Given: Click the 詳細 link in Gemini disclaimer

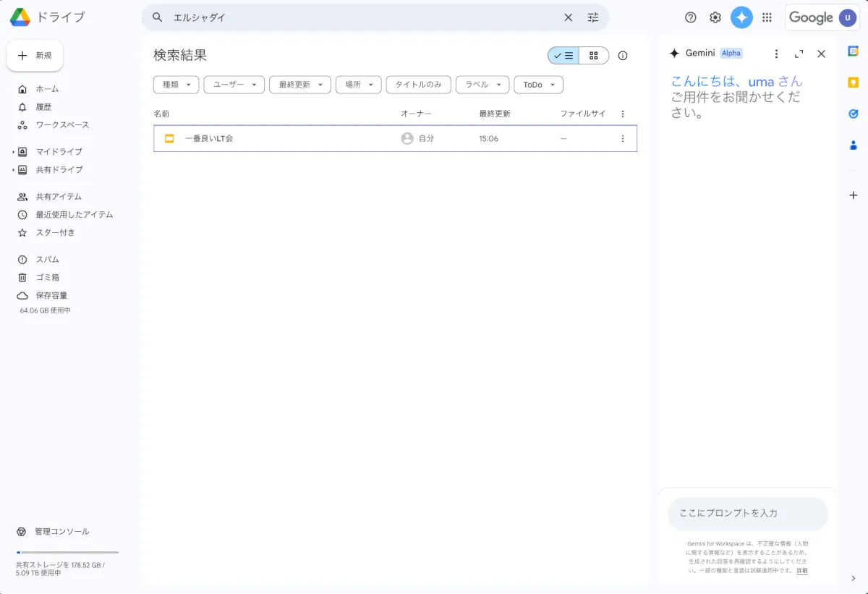Looking at the screenshot, I should coord(802,571).
